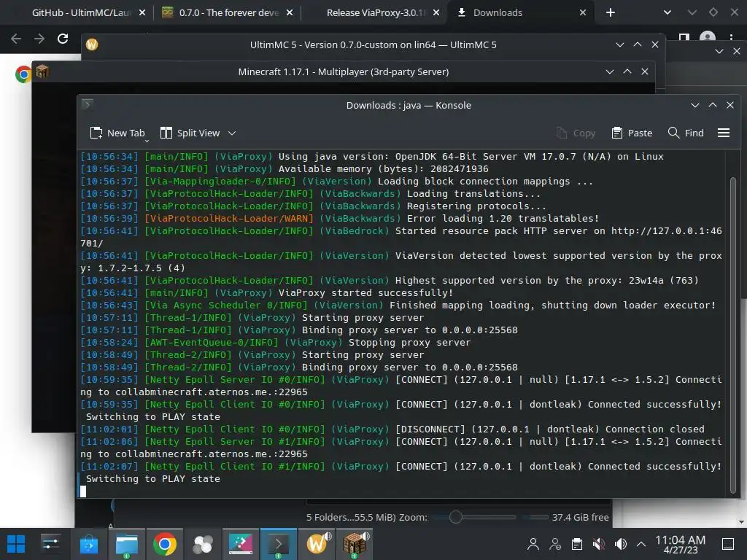
Task: Open System Settings sliders icon on taskbar
Action: coord(50,544)
